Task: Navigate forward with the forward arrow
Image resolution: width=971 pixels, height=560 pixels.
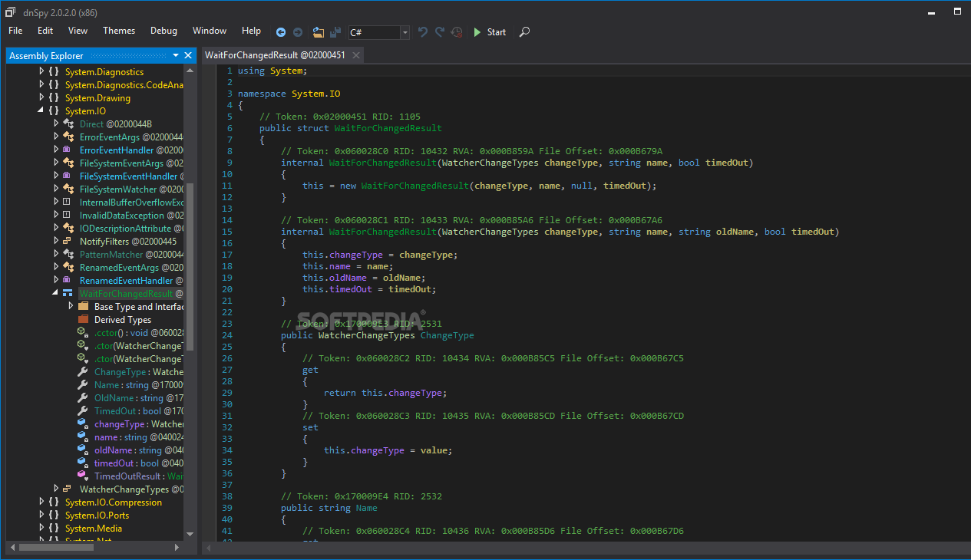Action: [x=298, y=32]
